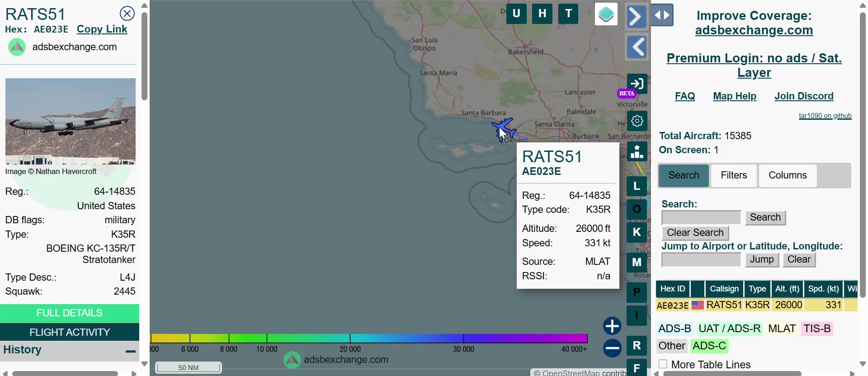Enable More Table Lines checkbox

coord(663,364)
